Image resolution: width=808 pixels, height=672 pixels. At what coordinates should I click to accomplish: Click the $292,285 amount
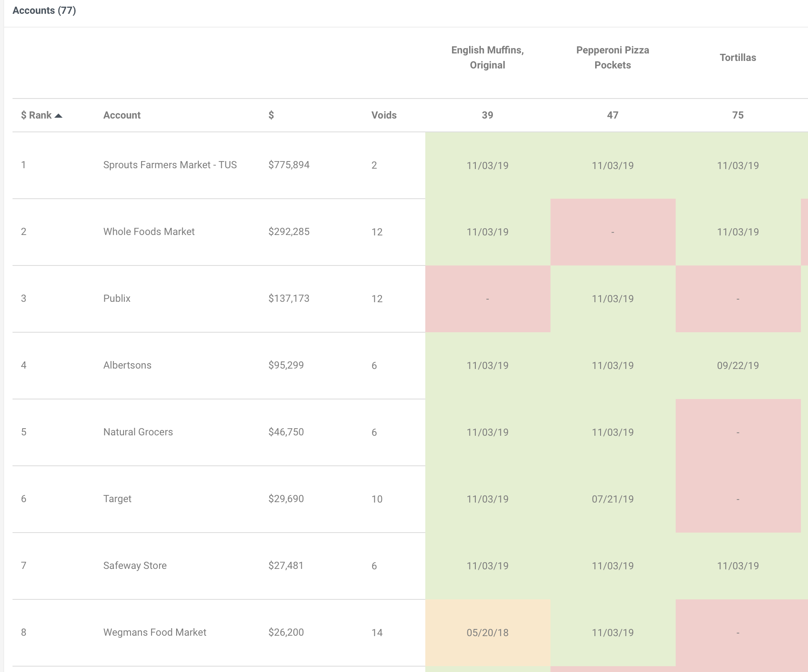(x=289, y=232)
